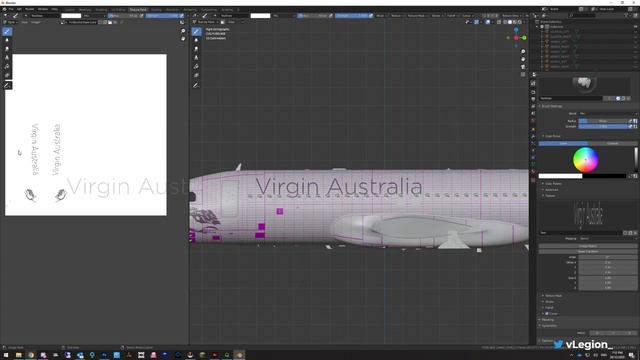The height and width of the screenshot is (360, 640).
Task: Click the white primary color swatch below the color wheel
Action: coord(560,176)
